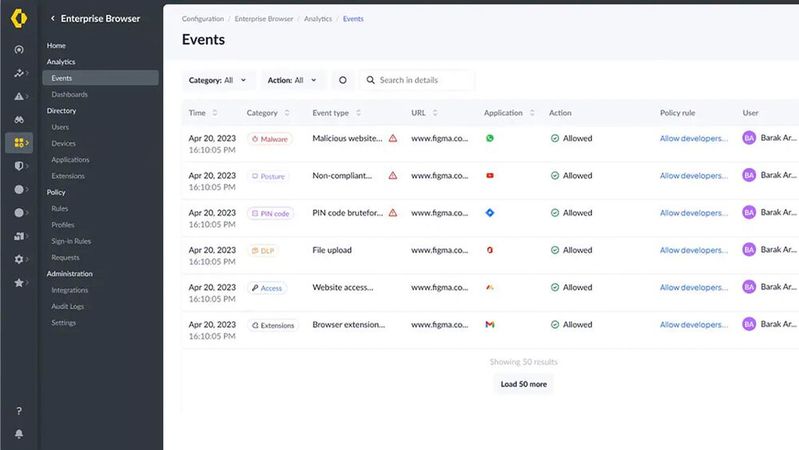The width and height of the screenshot is (799, 450).
Task: Click the Access category tag
Action: [267, 288]
